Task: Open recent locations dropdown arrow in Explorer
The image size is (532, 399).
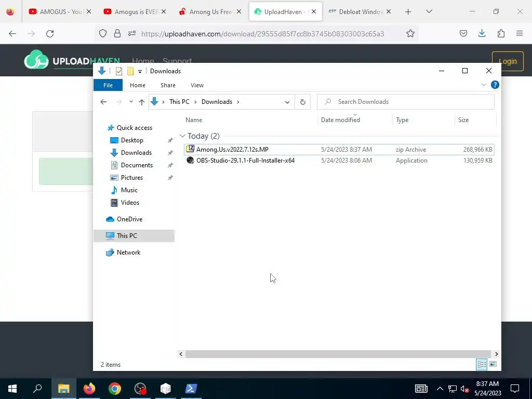Action: 131,102
